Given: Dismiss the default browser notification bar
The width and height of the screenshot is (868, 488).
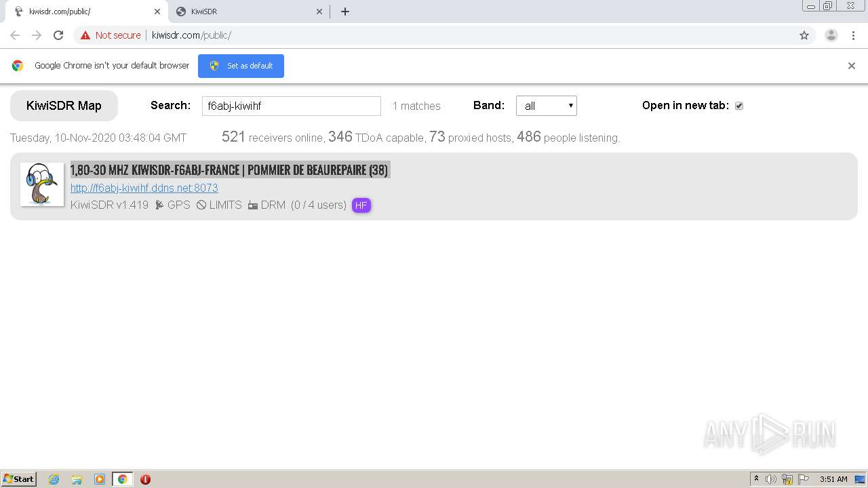Looking at the screenshot, I should [852, 66].
